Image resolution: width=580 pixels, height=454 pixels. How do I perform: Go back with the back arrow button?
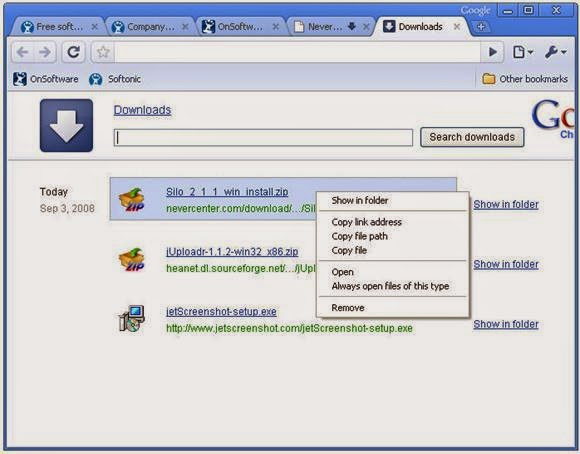23,52
